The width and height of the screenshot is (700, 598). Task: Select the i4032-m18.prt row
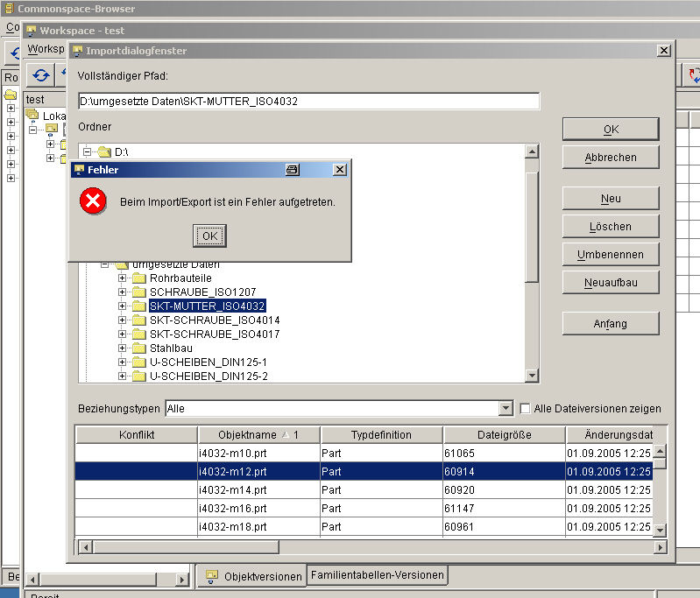click(364, 526)
